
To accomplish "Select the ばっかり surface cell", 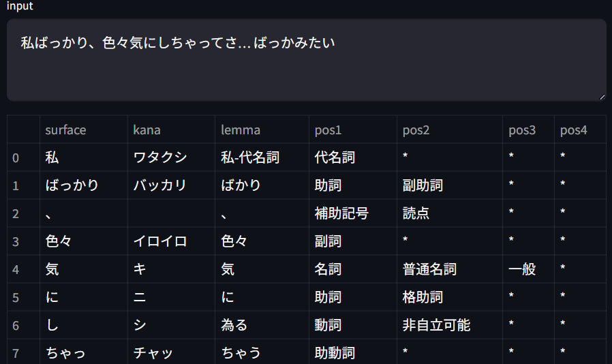I will 84,185.
